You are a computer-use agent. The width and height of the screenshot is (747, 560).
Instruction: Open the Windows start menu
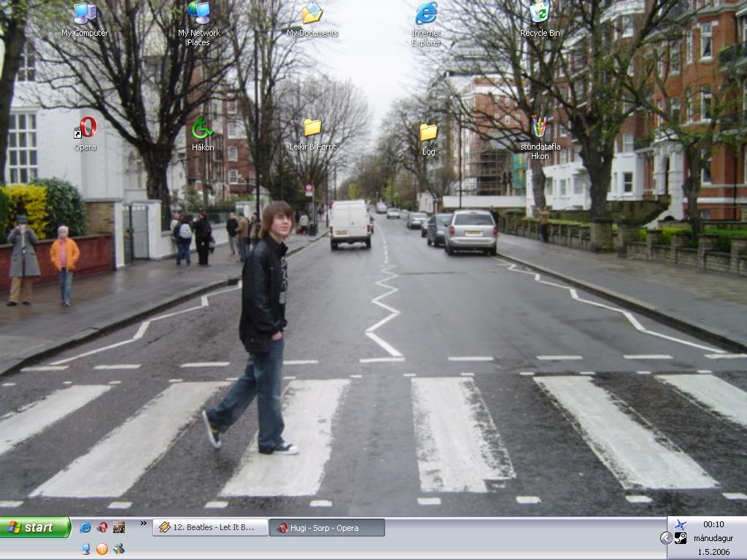tap(35, 527)
